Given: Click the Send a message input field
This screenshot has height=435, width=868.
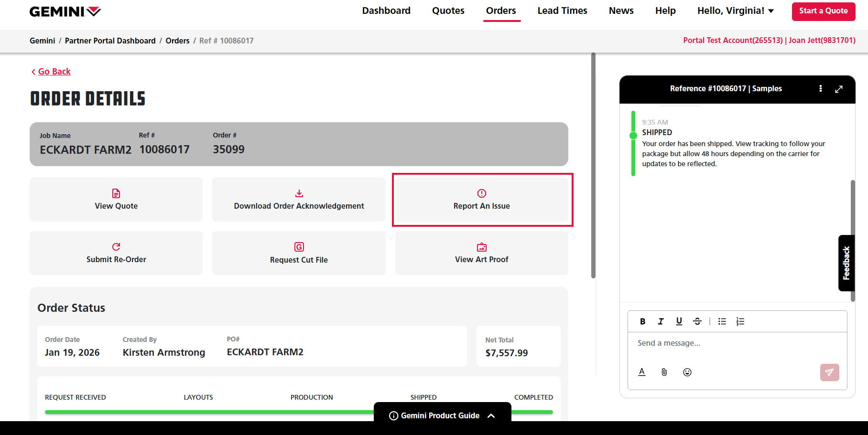Looking at the screenshot, I should coord(736,343).
